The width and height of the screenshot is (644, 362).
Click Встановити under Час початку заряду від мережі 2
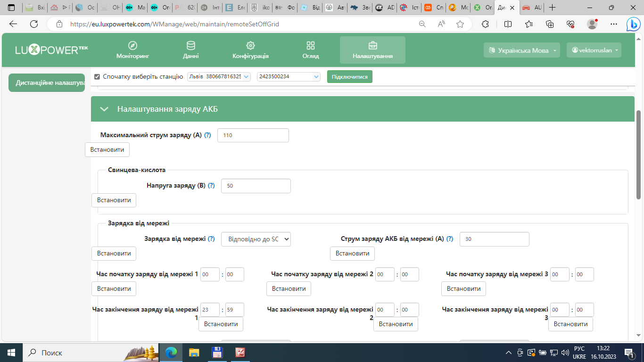289,288
